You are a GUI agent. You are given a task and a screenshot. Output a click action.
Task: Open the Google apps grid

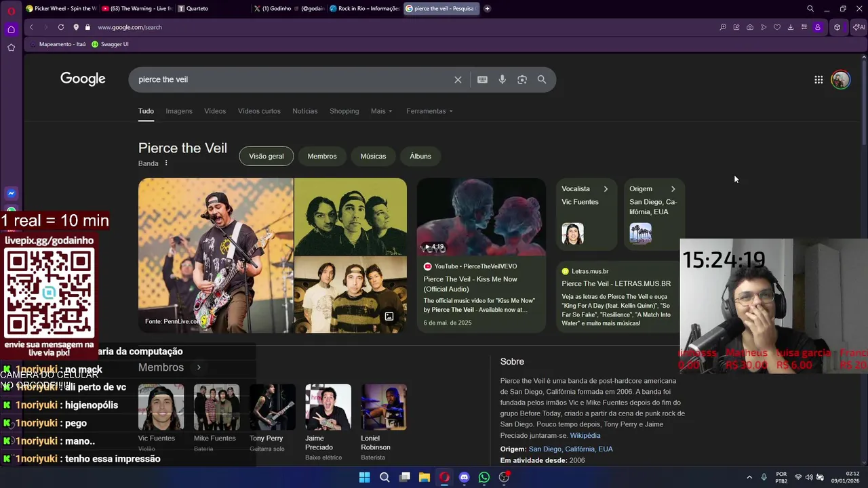(x=818, y=79)
